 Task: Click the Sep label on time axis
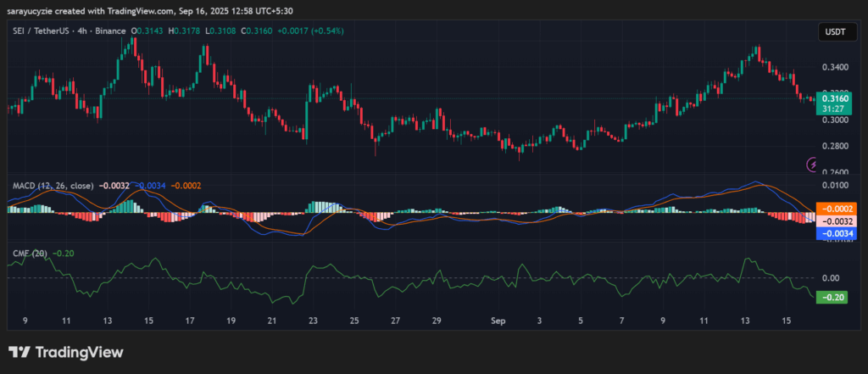[x=498, y=321]
